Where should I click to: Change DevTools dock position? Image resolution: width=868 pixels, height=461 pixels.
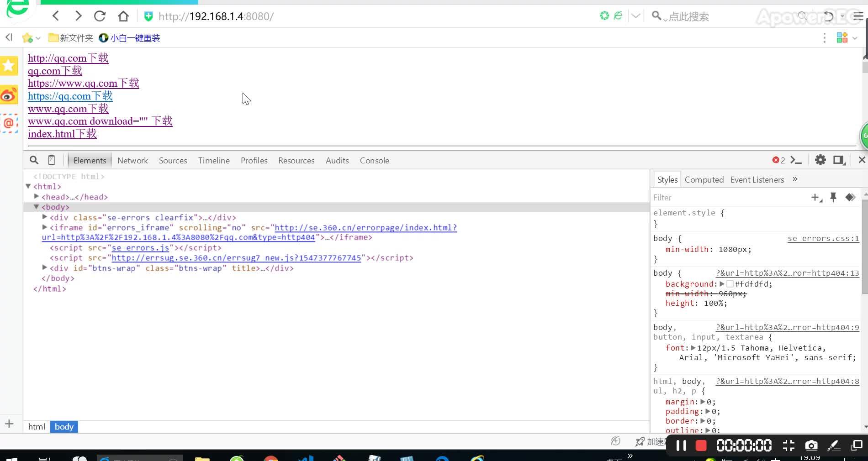click(x=839, y=160)
